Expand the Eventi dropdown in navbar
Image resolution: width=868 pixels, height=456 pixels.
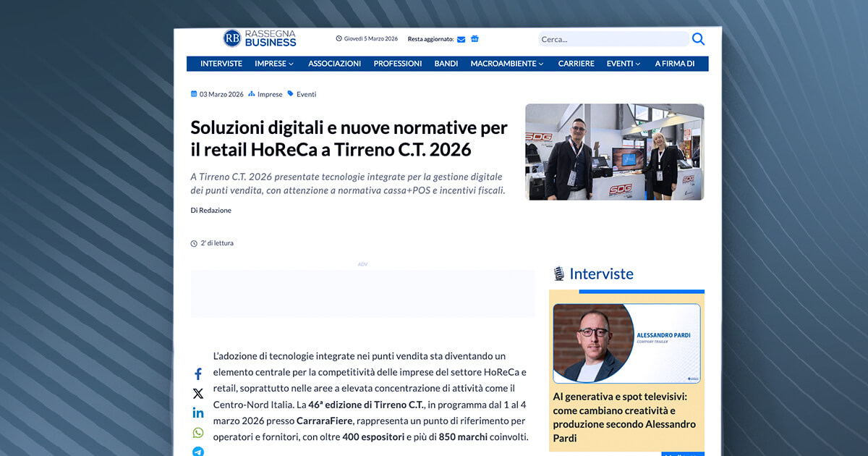click(x=624, y=64)
